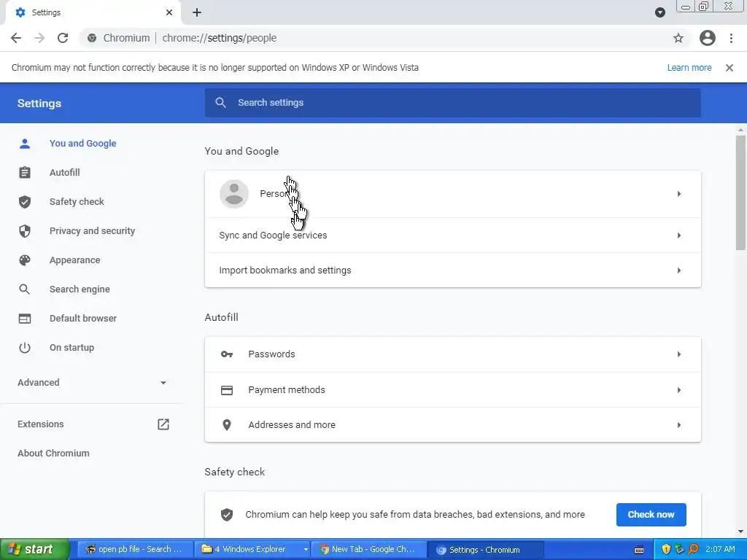Click the address bar URL
747x560 pixels.
pyautogui.click(x=219, y=38)
